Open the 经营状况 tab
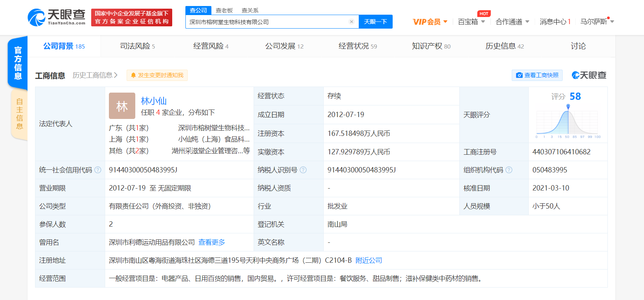The height and width of the screenshot is (300, 644). point(358,46)
